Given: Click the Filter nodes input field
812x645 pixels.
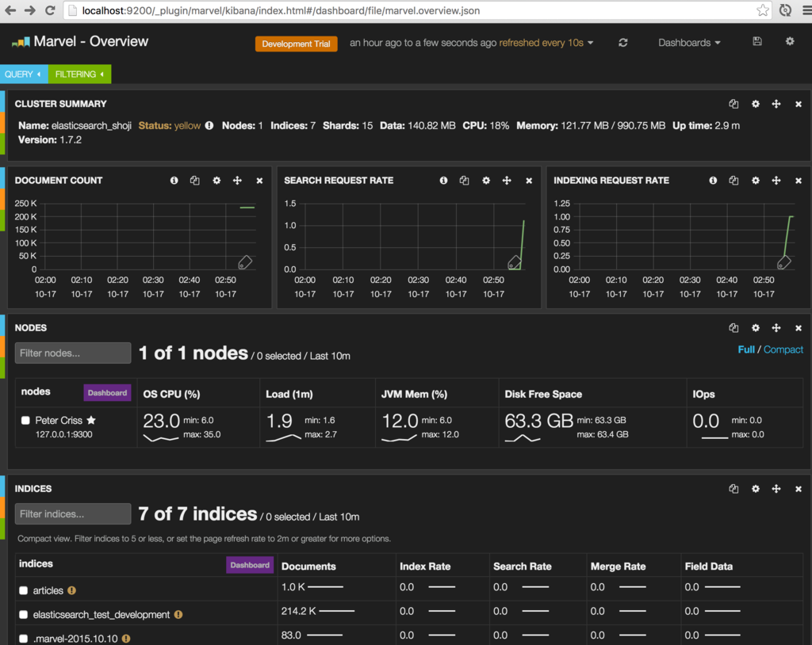Looking at the screenshot, I should pyautogui.click(x=72, y=353).
